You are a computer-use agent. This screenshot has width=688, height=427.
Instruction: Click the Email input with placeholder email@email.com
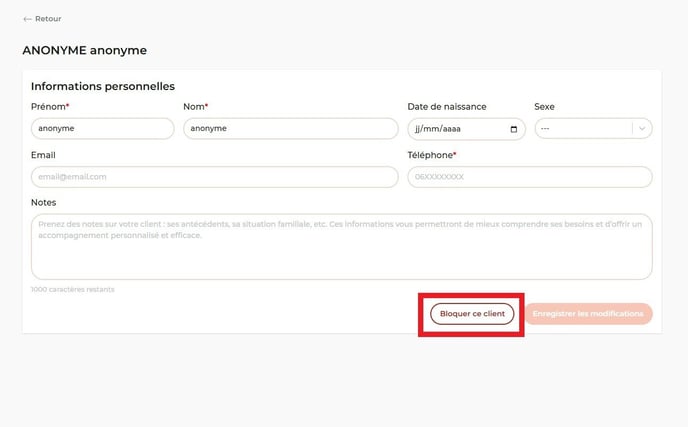(x=214, y=177)
